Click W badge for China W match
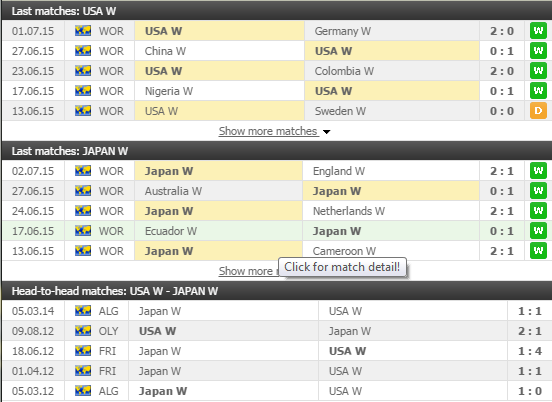552x402 pixels. coord(538,51)
